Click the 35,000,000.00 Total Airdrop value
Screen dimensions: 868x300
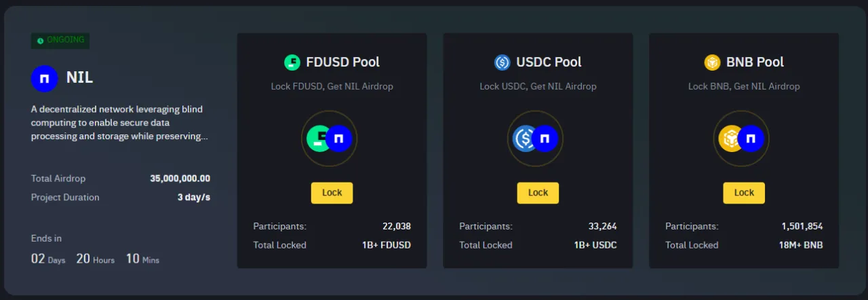click(x=180, y=179)
